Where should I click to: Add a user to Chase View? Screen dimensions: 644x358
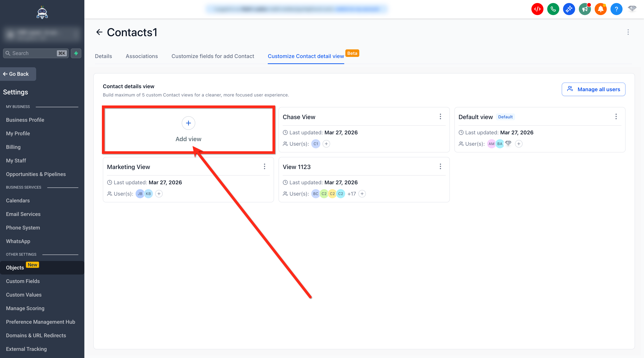click(326, 144)
